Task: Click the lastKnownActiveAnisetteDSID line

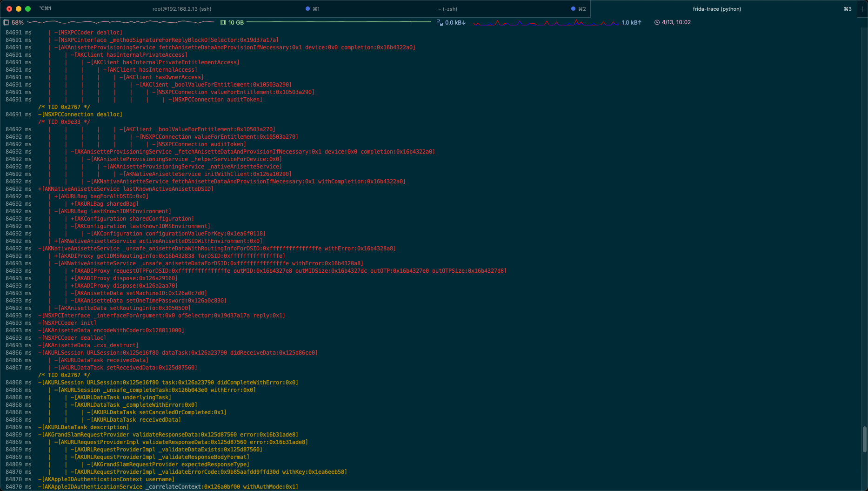Action: pyautogui.click(x=126, y=189)
